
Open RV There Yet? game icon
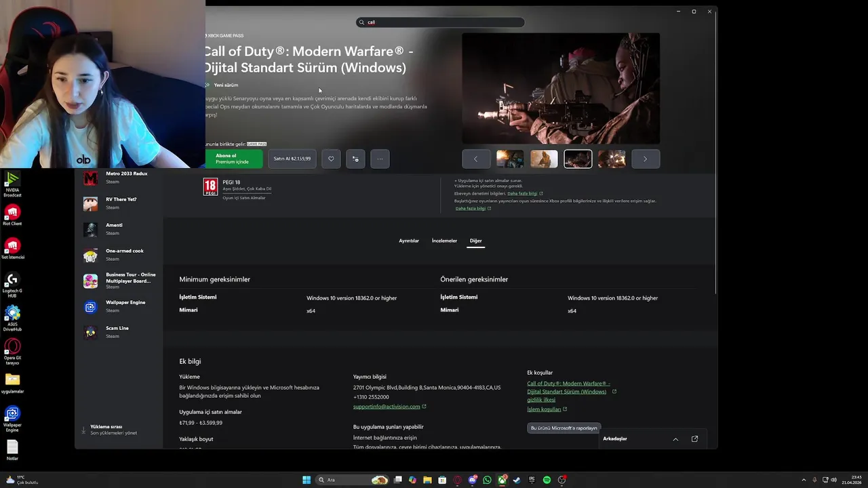tap(90, 203)
